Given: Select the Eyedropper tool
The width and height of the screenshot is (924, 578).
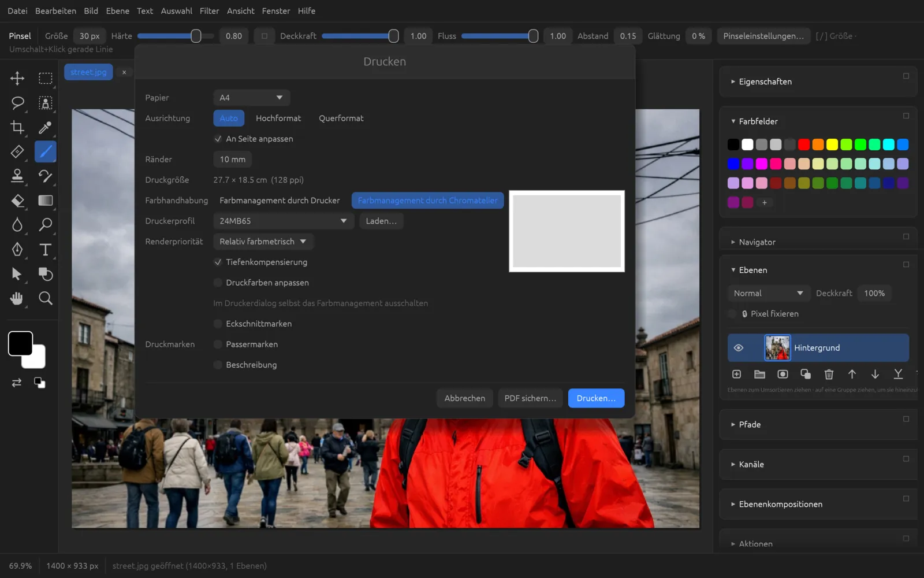Looking at the screenshot, I should [x=45, y=127].
